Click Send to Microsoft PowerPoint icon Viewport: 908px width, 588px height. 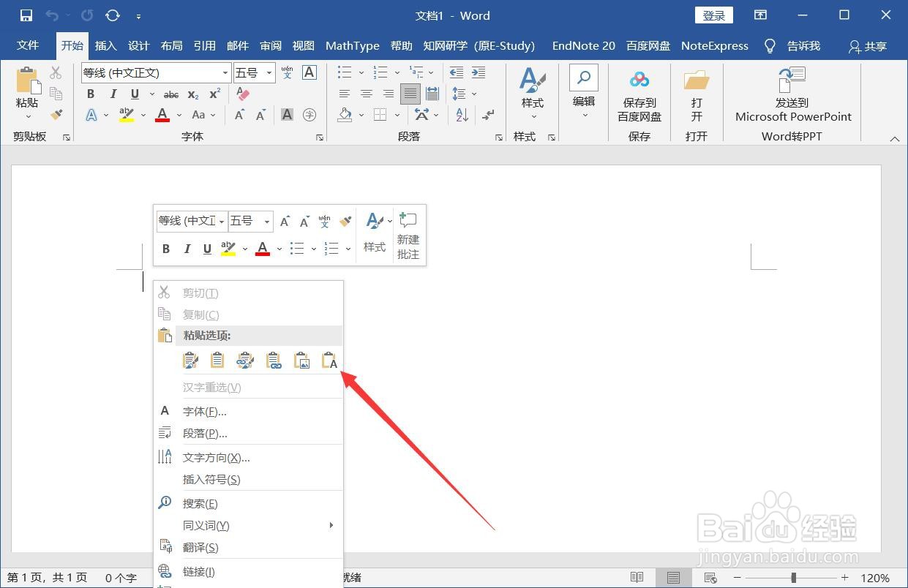click(x=793, y=95)
